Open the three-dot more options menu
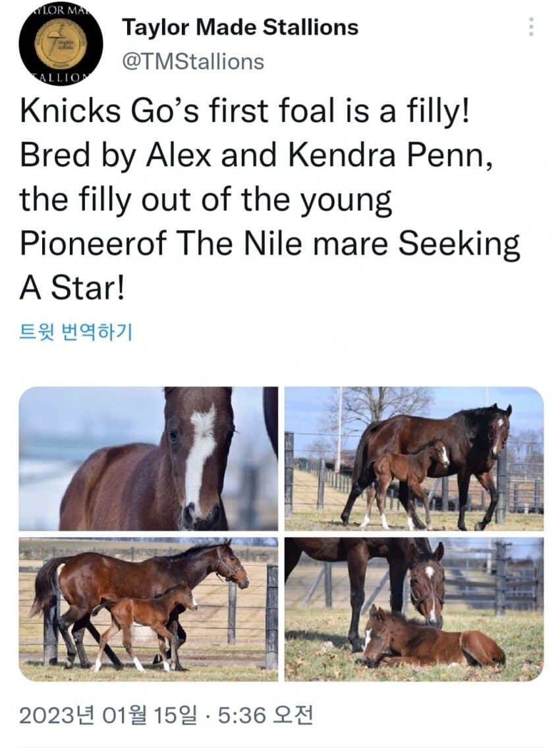 (531, 27)
